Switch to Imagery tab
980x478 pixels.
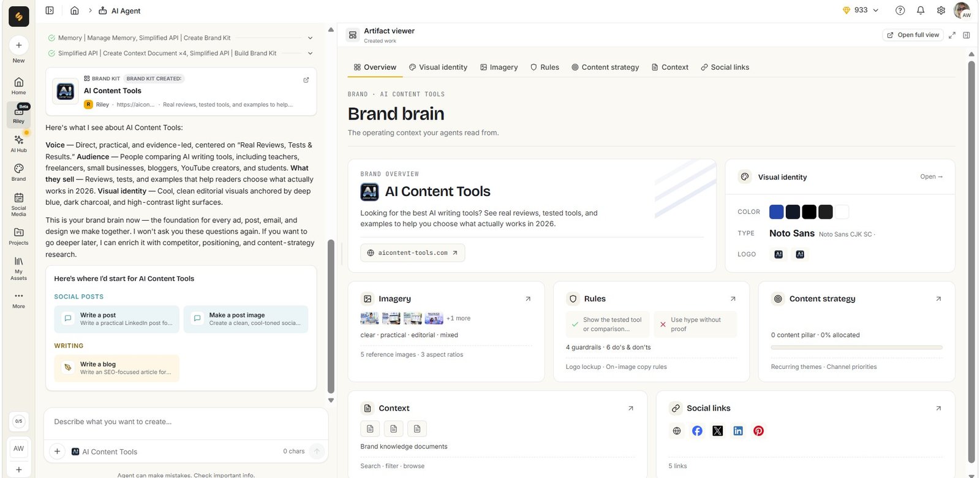[x=499, y=67]
